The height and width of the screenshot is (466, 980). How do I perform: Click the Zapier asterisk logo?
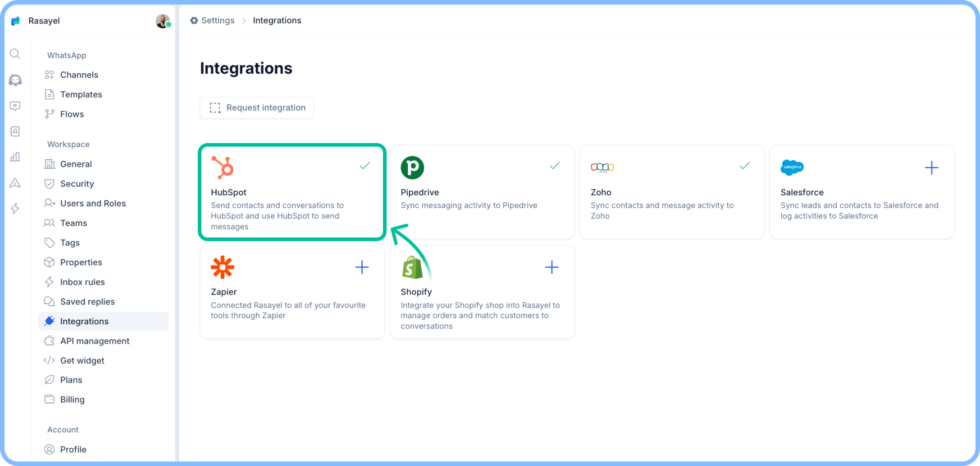point(223,267)
